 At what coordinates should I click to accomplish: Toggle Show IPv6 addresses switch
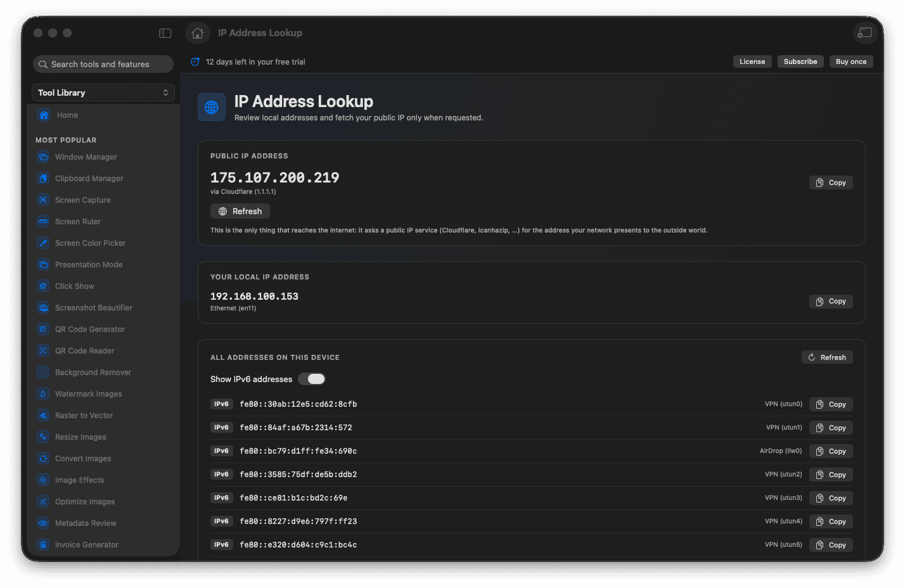click(x=312, y=379)
